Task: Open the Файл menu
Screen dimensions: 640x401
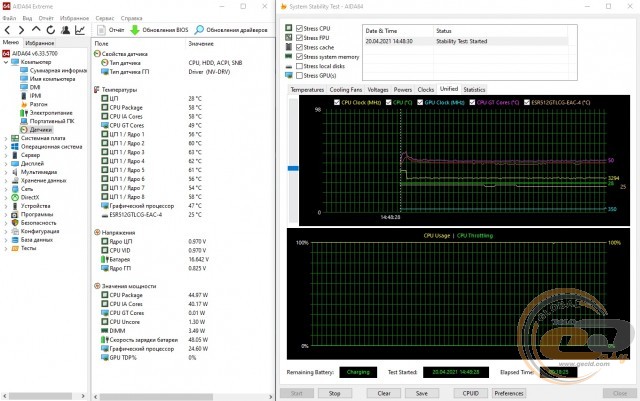Action: tap(9, 18)
